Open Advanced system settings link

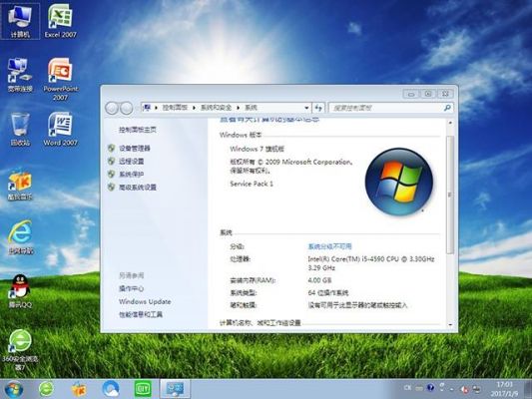138,188
